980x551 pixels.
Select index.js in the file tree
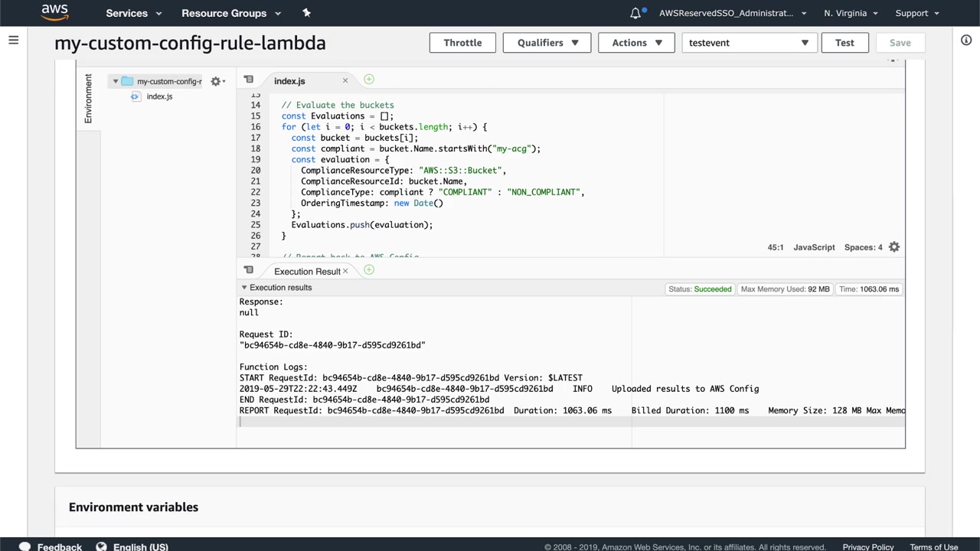click(x=159, y=96)
